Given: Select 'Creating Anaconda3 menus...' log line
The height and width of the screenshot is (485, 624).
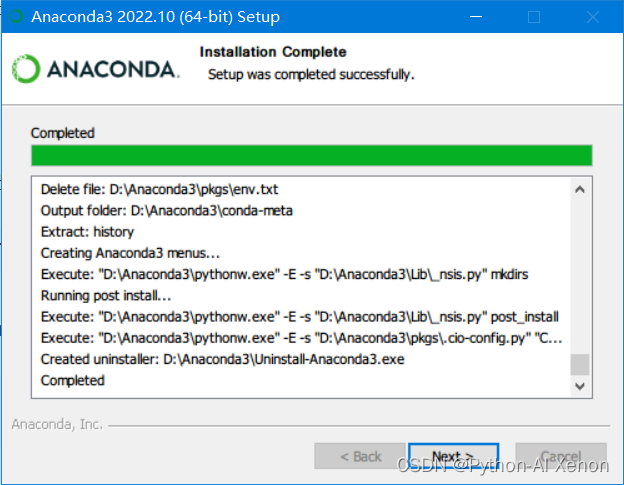Looking at the screenshot, I should [x=130, y=253].
